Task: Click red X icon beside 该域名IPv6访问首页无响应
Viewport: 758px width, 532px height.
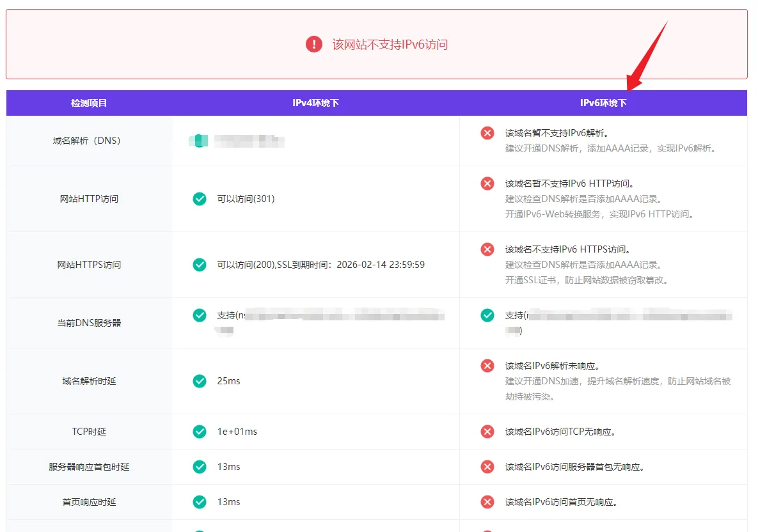Action: pos(487,502)
